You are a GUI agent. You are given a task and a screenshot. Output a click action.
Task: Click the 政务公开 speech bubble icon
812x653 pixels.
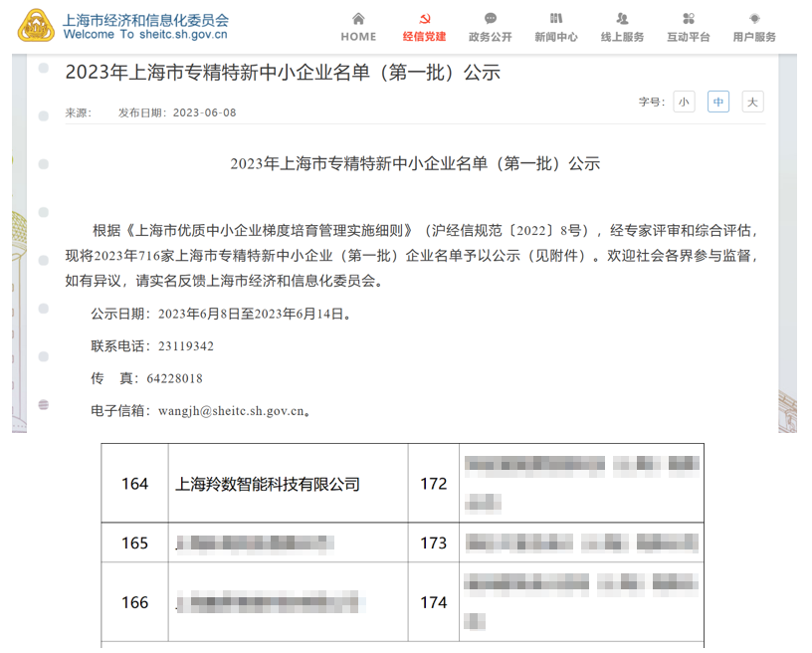(x=490, y=17)
